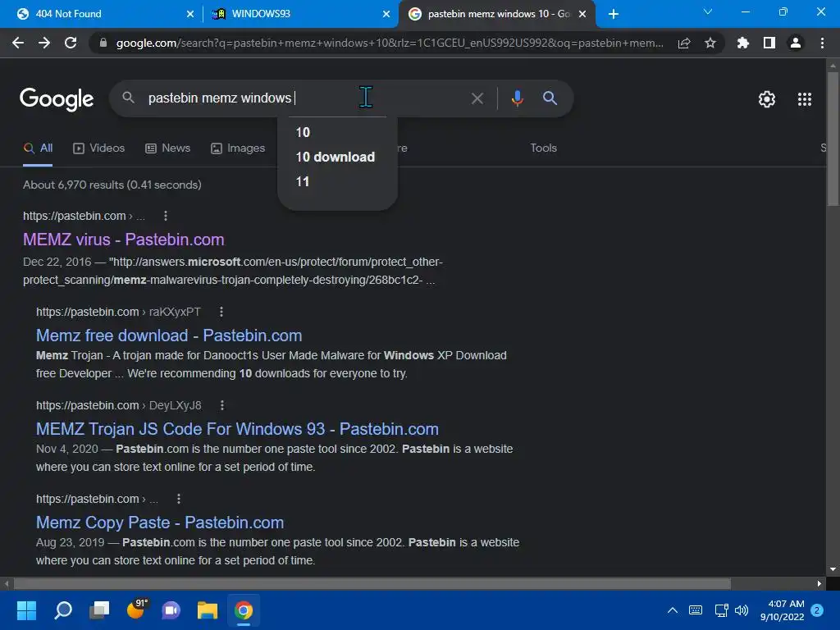Viewport: 840px width, 630px height.
Task: Submit search with the blue magnifier icon
Action: 550,98
